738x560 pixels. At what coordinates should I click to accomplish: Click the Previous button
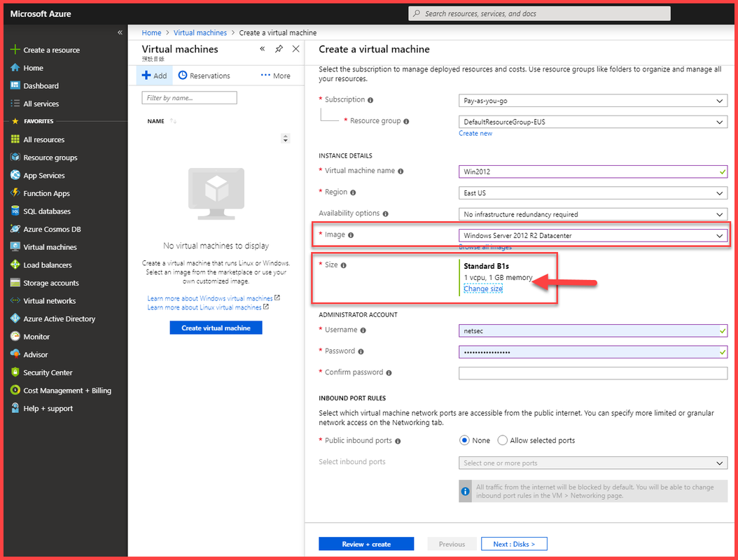(x=452, y=544)
